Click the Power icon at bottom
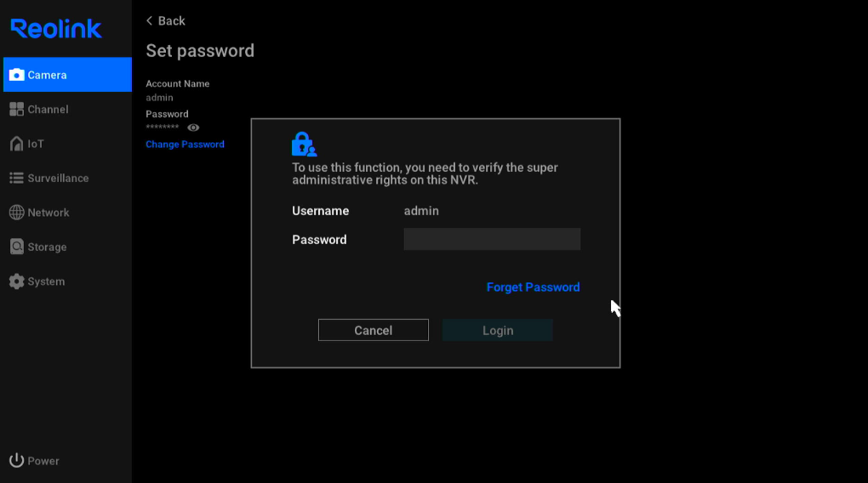 click(x=17, y=460)
